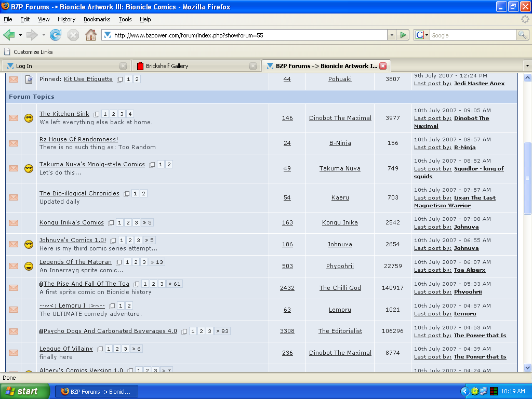Screen dimensions: 532x399
Task: Open last poster Toa Alperx profile
Action: coord(470,270)
